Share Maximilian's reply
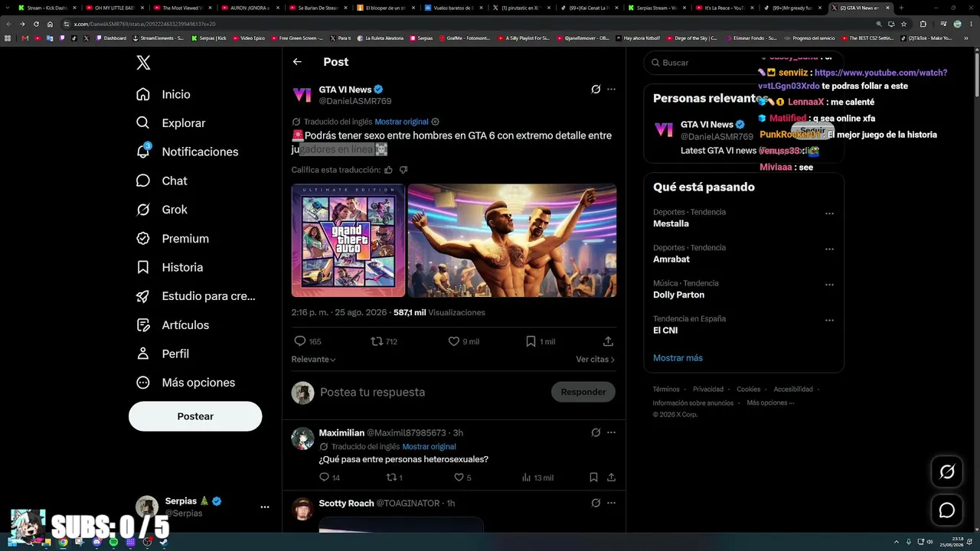The height and width of the screenshot is (551, 980). coord(611,478)
